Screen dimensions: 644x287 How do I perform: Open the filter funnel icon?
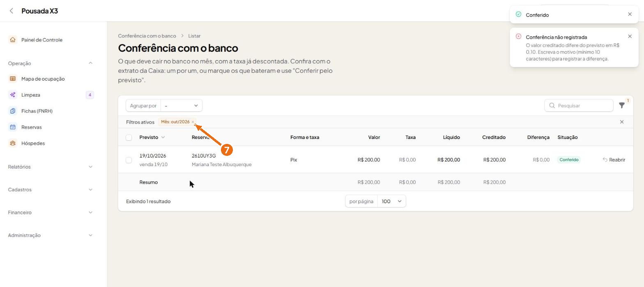point(622,106)
